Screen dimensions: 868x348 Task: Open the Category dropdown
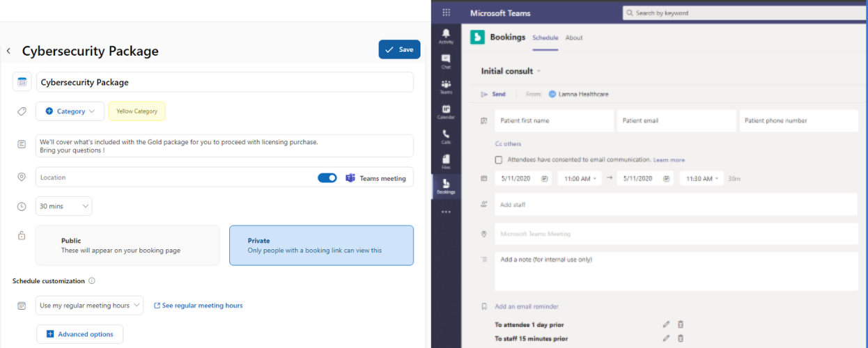70,111
